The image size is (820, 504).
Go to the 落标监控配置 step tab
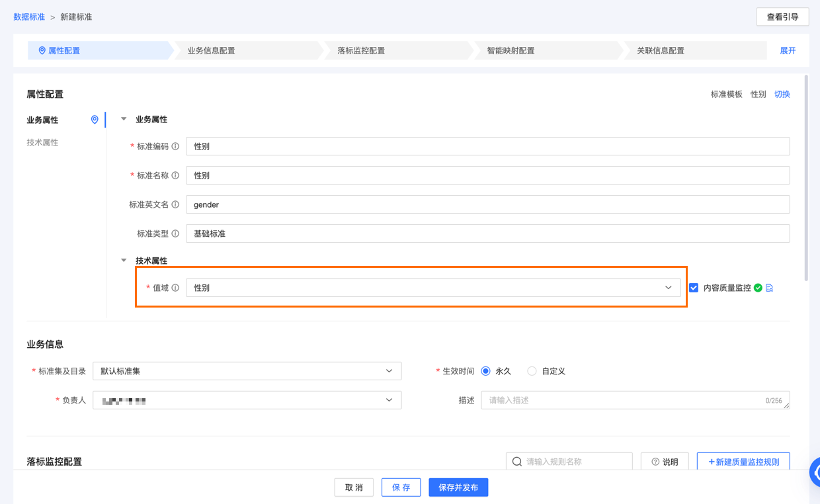pyautogui.click(x=398, y=50)
